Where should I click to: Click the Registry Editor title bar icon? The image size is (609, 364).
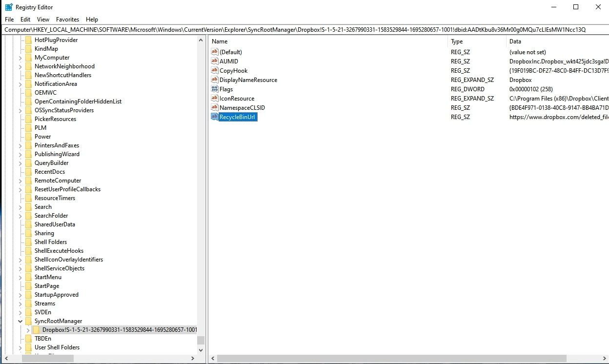coord(9,7)
